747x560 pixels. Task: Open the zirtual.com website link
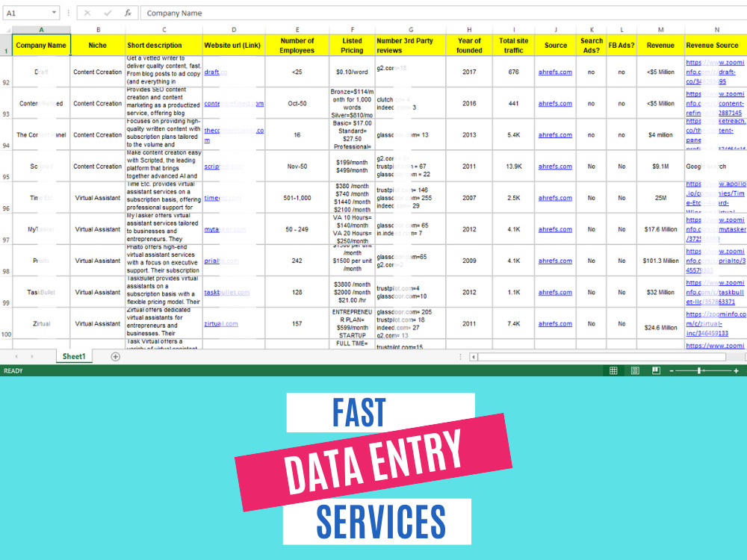(221, 324)
